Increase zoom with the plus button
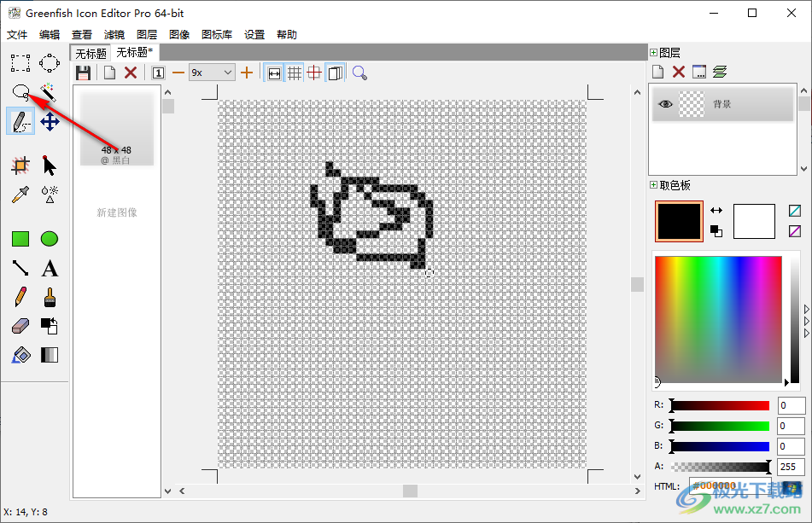 [x=246, y=73]
